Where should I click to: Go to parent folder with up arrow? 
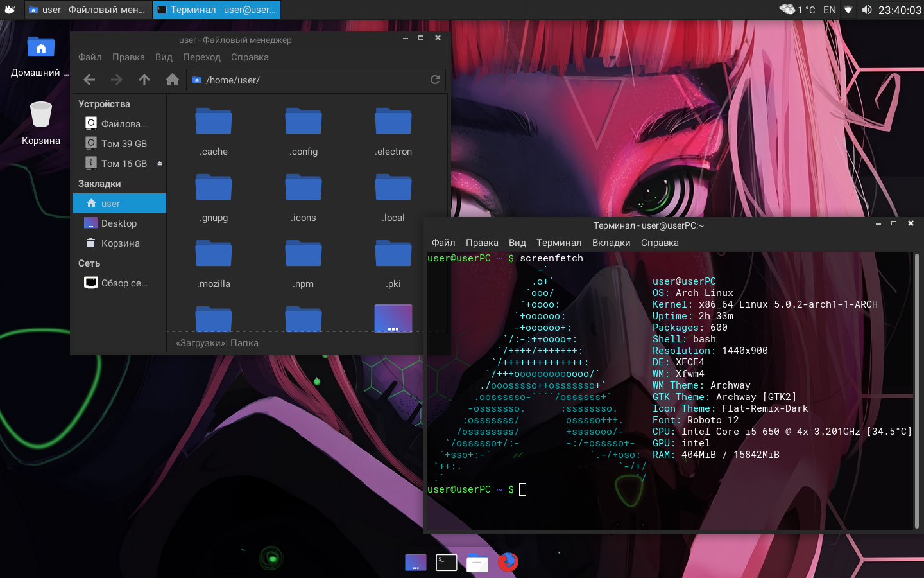(144, 80)
